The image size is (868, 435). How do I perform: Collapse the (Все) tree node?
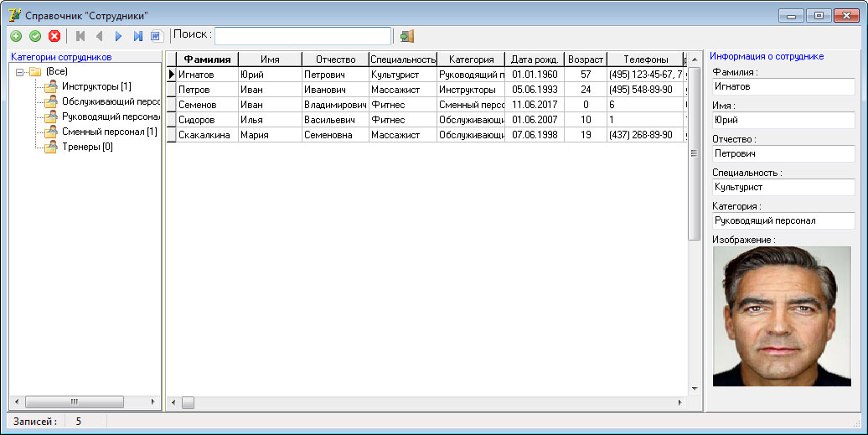pyautogui.click(x=19, y=72)
